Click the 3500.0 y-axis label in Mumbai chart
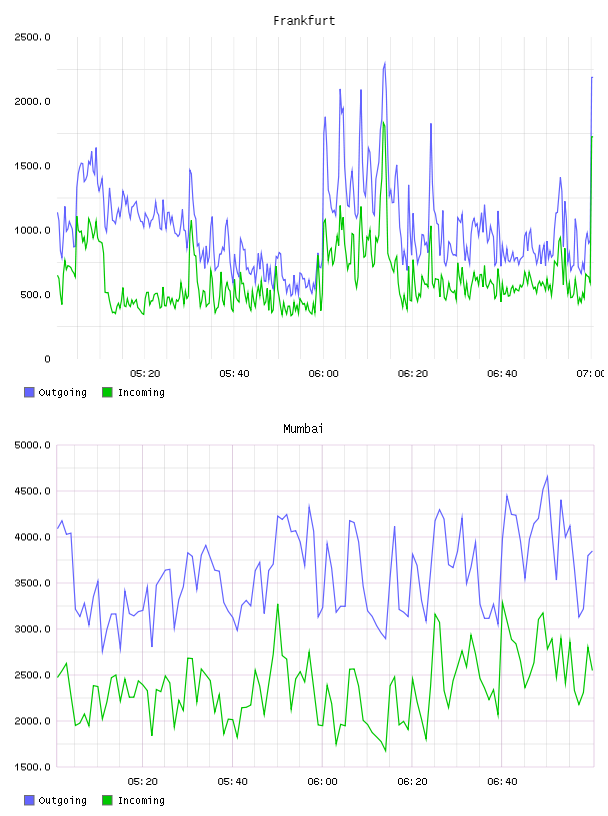Viewport: 608px width, 816px height. tap(32, 583)
